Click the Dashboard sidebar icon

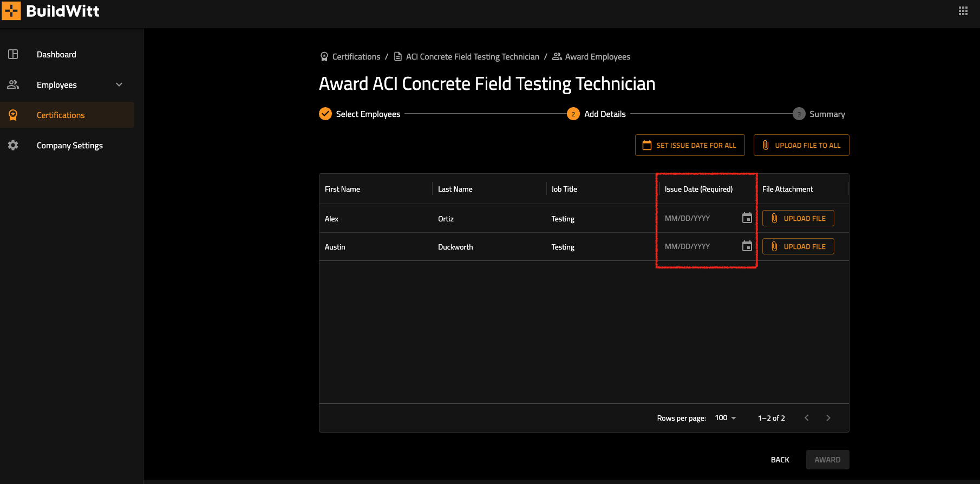[x=13, y=54]
